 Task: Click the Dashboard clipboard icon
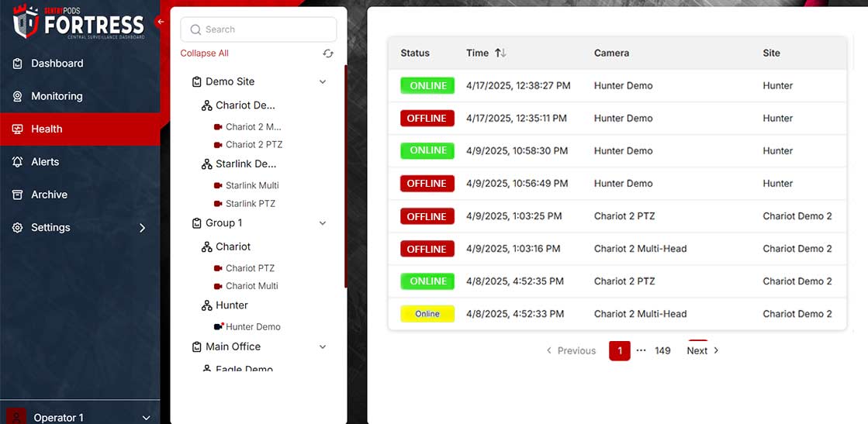pos(18,64)
